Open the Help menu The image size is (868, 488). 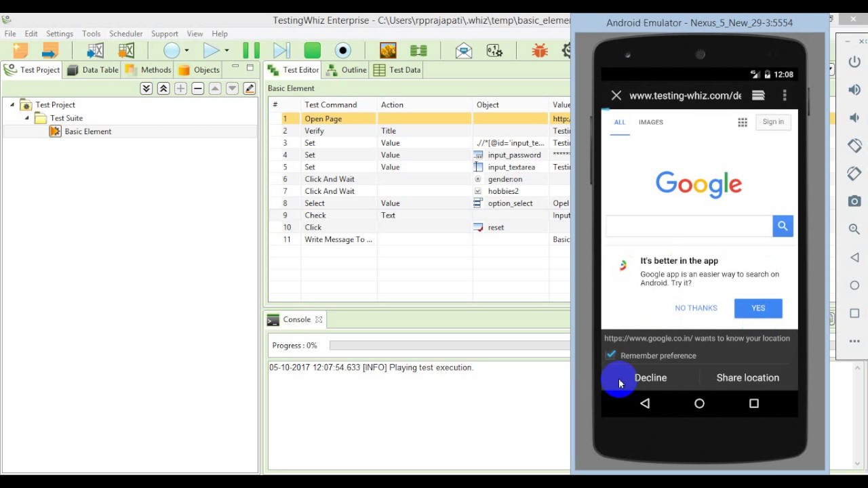coord(220,33)
